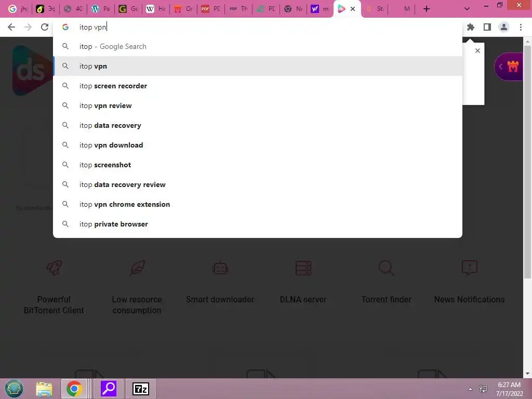
Task: Click the scrollbar down arrow
Action: coord(527,374)
